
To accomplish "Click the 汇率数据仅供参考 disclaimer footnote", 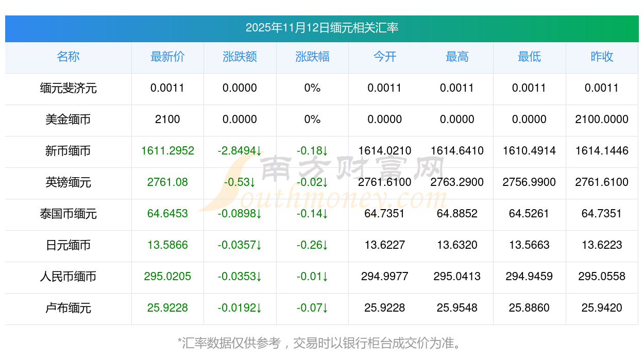I will point(321,343).
